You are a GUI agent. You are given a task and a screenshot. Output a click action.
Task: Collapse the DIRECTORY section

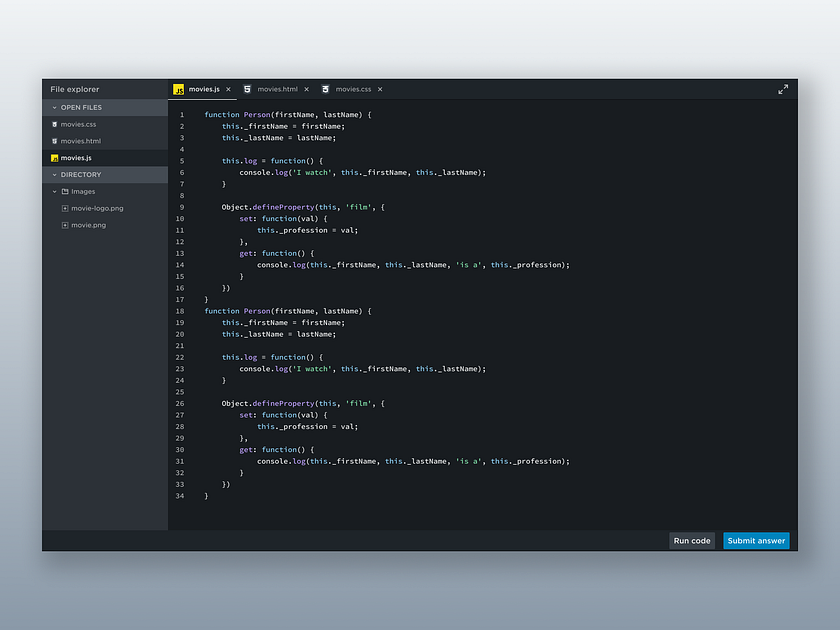click(x=53, y=174)
